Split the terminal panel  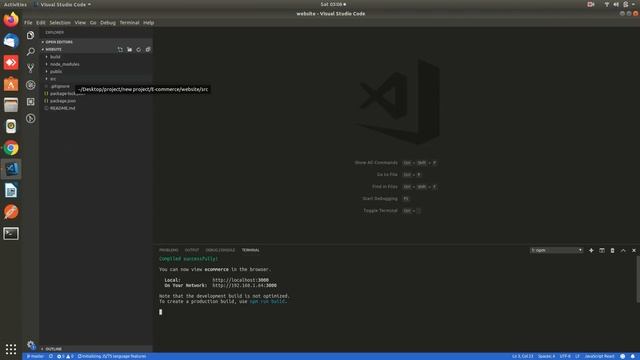[x=602, y=250]
